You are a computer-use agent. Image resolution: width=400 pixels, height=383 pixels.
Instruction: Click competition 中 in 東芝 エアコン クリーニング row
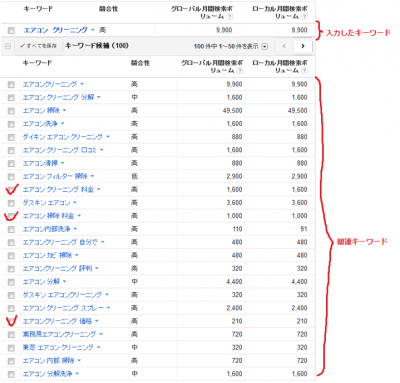point(134,347)
